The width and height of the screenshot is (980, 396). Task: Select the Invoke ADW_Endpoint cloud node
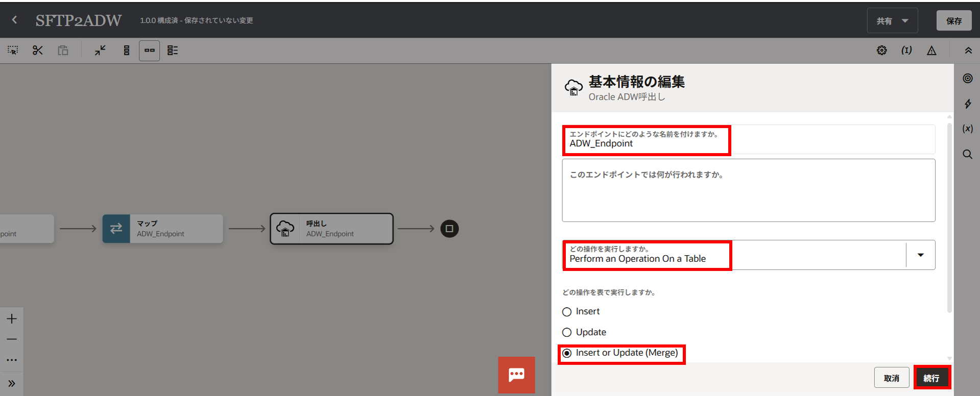(331, 229)
